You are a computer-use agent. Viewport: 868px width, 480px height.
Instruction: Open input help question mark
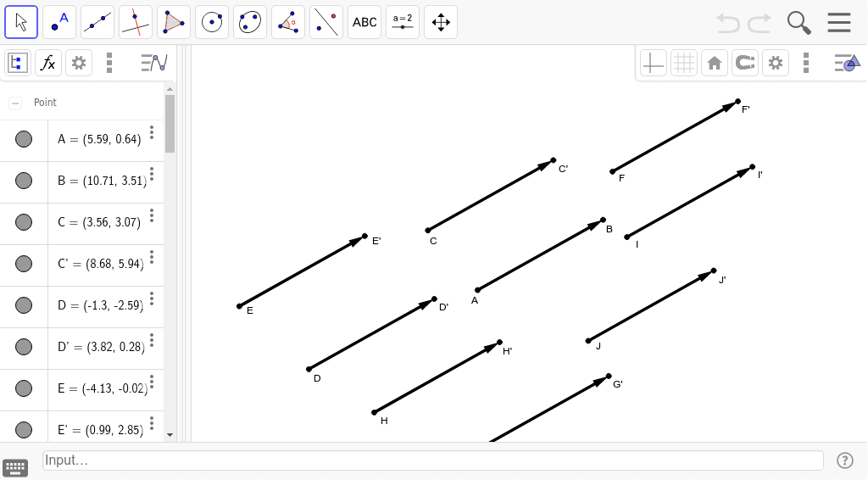click(x=845, y=460)
